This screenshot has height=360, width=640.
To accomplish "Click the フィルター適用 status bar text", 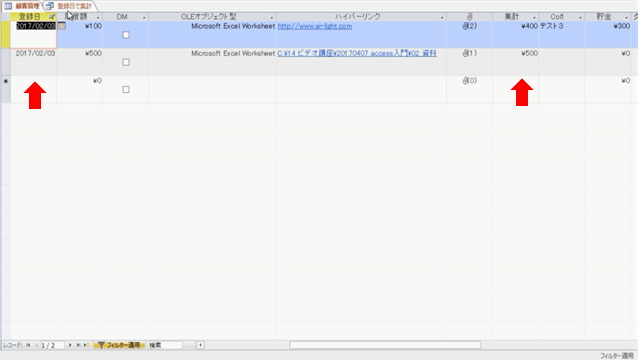I will click(617, 356).
